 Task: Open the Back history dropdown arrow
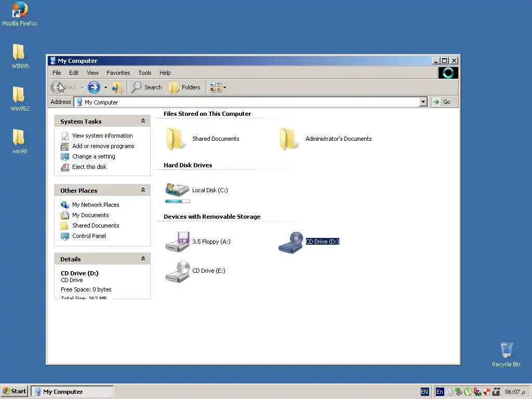82,87
